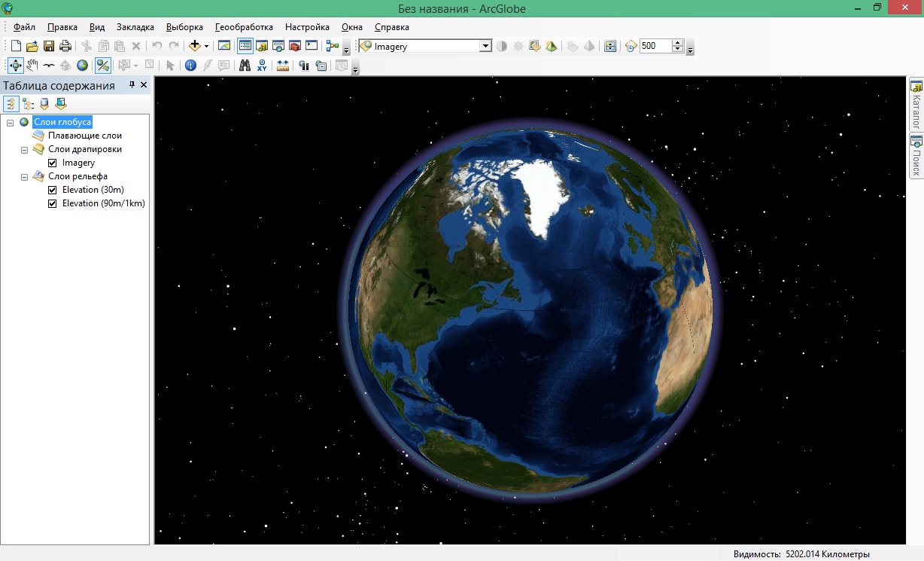Open the Выборка menu

(184, 26)
